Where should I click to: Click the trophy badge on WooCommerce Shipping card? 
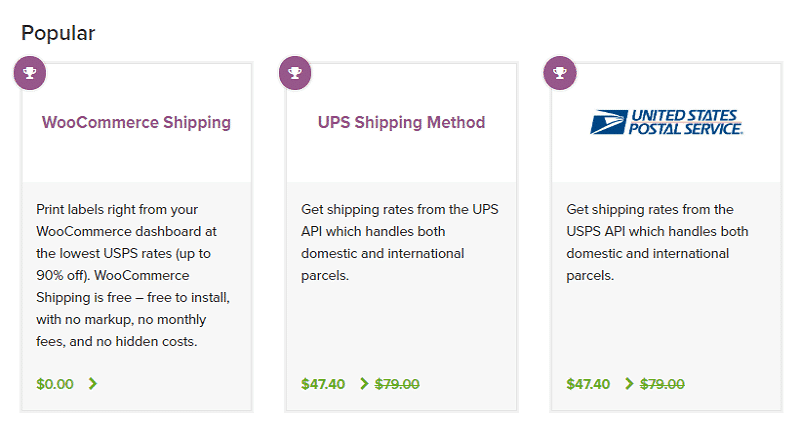pos(30,73)
